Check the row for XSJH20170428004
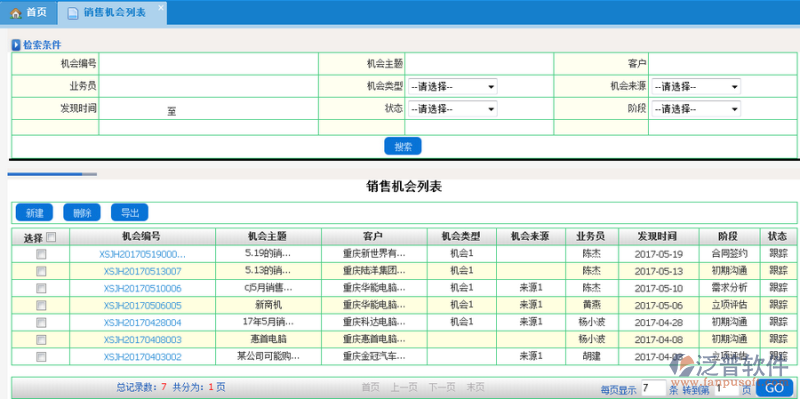This screenshot has width=800, height=399. pyautogui.click(x=41, y=322)
